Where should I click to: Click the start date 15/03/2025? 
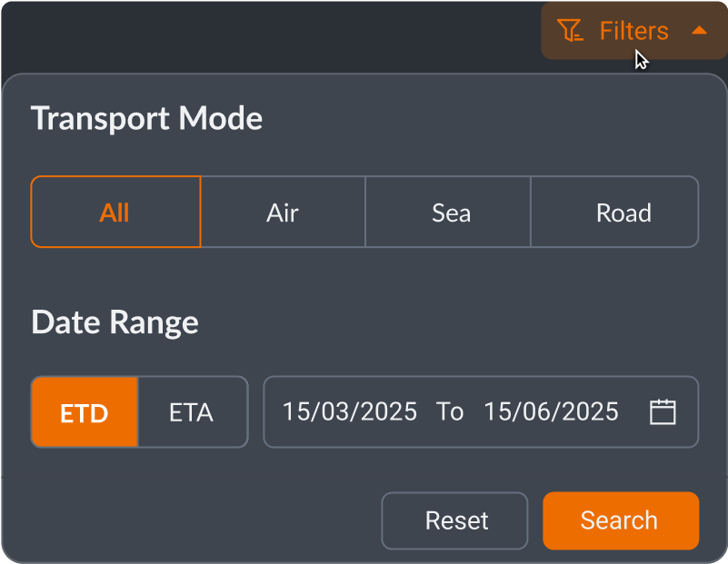[350, 411]
